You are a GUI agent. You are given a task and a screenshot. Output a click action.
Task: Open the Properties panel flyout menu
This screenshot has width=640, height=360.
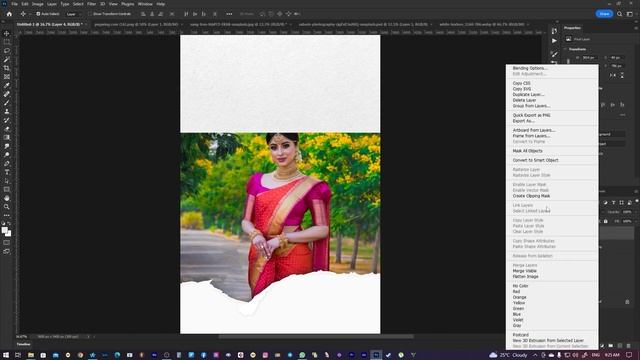click(636, 28)
